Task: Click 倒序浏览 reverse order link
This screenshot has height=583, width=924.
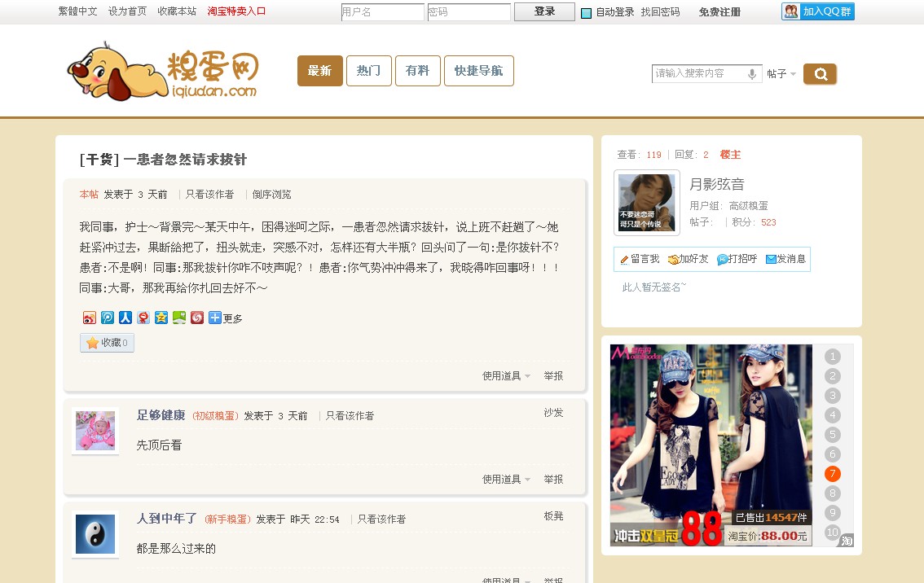Action: pyautogui.click(x=271, y=195)
